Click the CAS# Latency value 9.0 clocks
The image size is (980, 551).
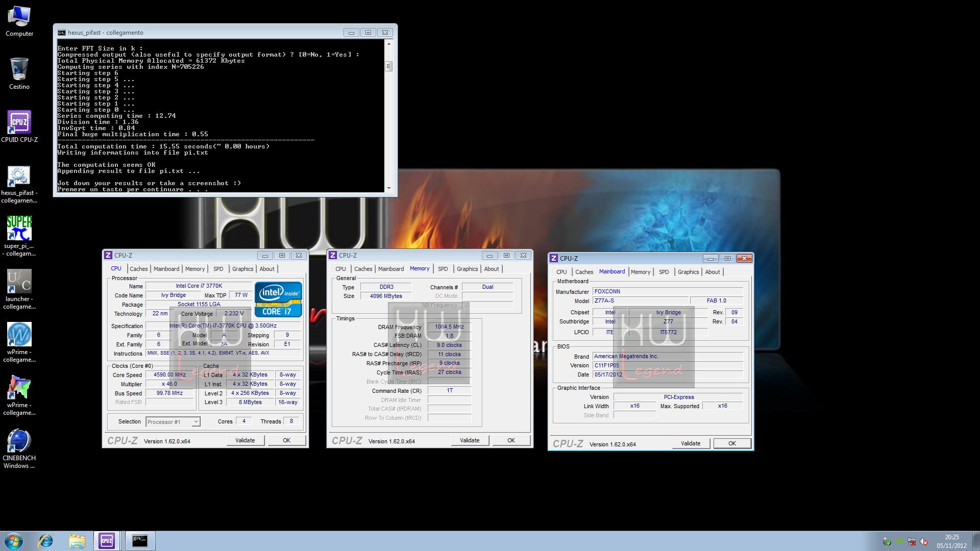point(449,345)
